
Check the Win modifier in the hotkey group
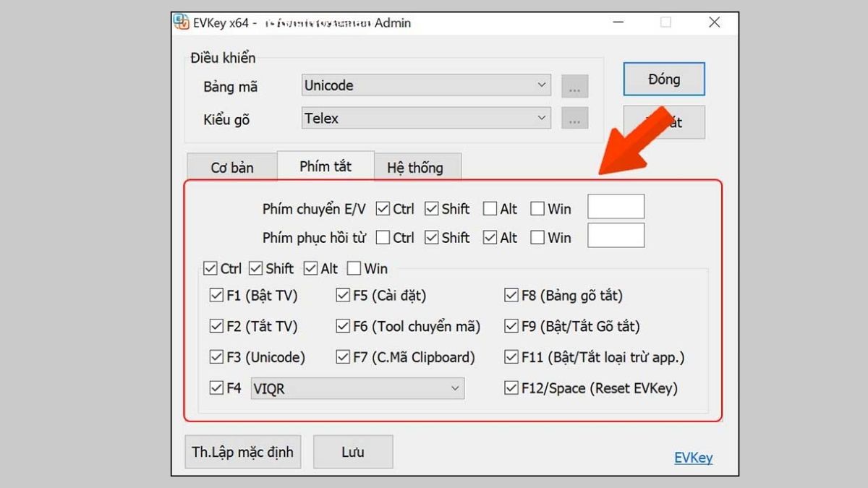(x=353, y=268)
